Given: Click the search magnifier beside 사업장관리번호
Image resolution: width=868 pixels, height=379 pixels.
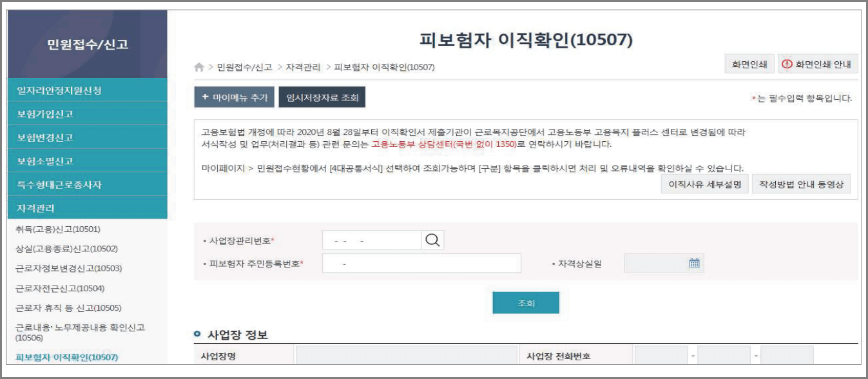Looking at the screenshot, I should coord(431,239).
